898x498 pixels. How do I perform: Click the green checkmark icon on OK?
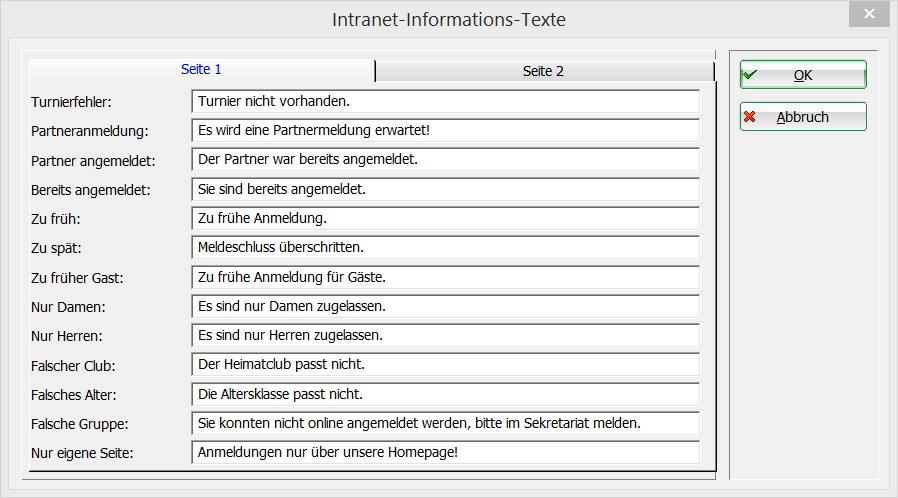[750, 74]
